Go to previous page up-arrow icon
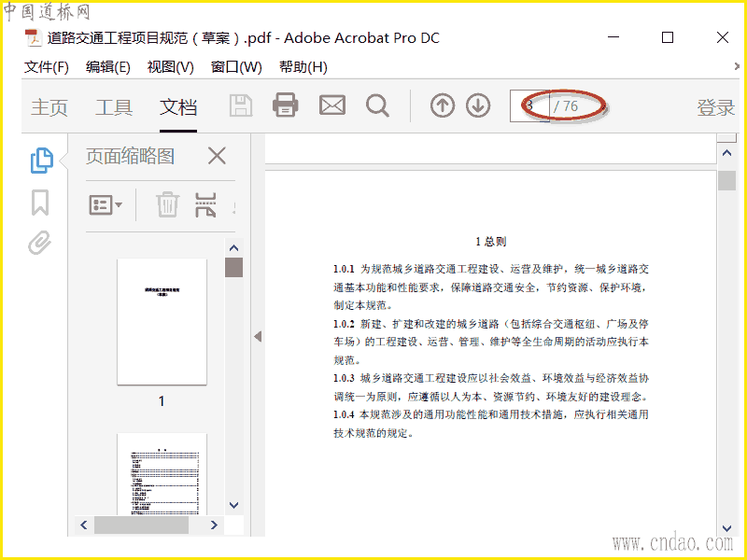 click(442, 105)
